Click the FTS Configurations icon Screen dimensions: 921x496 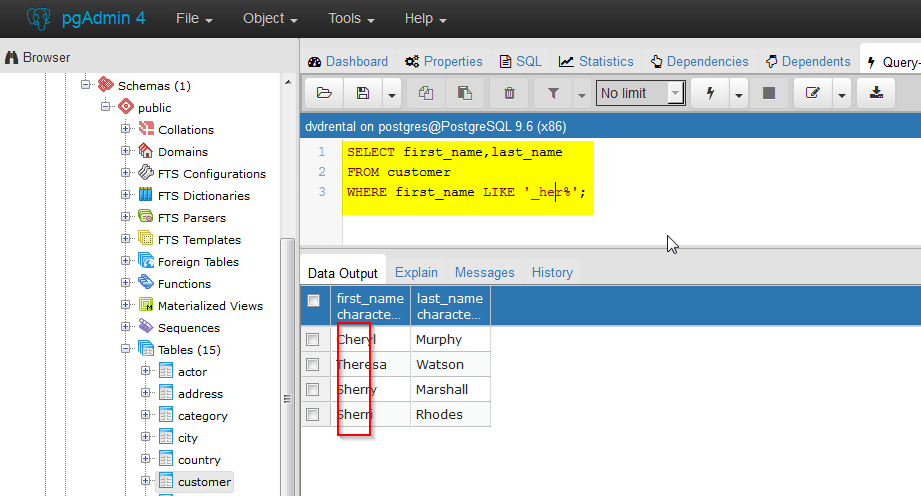coord(146,173)
